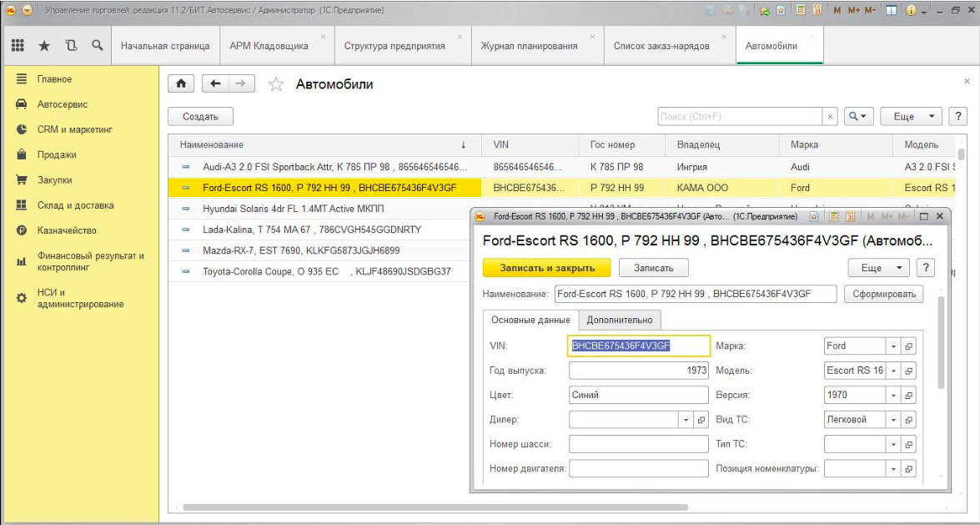Open Продажи section in sidebar
The image size is (980, 525).
coord(56,154)
